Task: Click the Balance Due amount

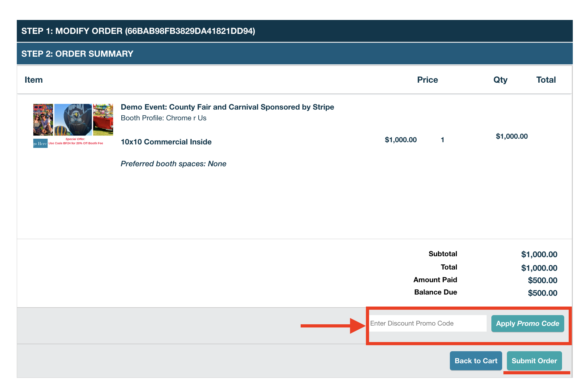Action: (542, 293)
